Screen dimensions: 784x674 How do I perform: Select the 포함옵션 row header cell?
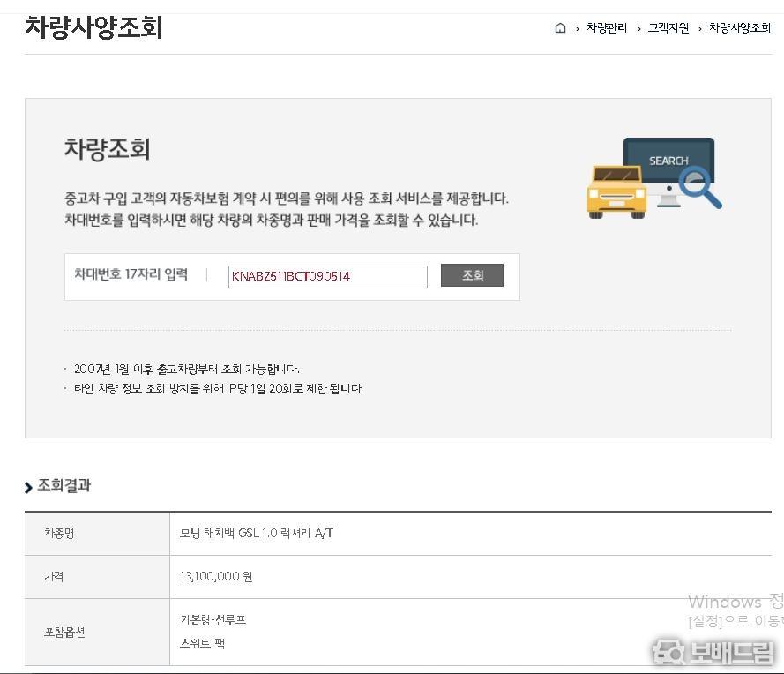[65, 633]
